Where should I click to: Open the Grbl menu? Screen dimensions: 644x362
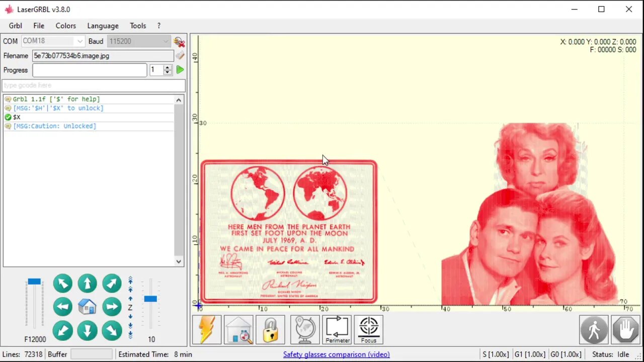point(15,26)
